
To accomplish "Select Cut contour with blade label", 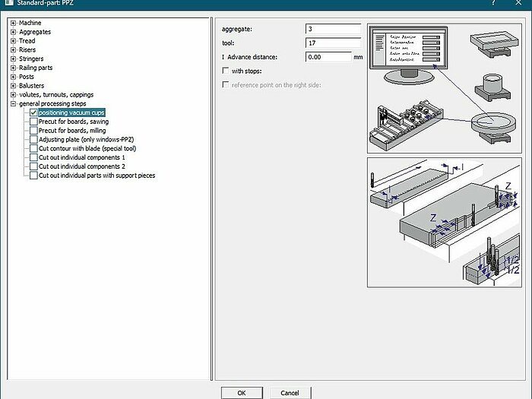I will point(87,149).
